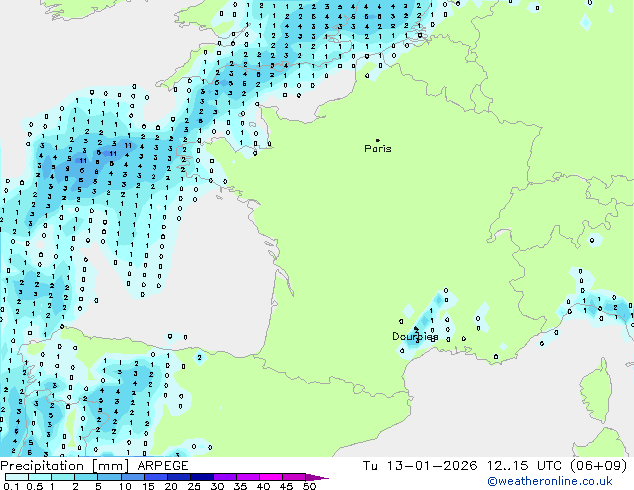Click the Dourbies location label
Viewport: 634px width, 490px height.
pyautogui.click(x=415, y=336)
